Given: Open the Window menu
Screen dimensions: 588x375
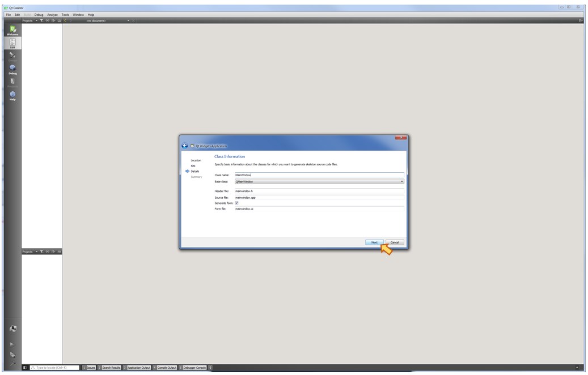Looking at the screenshot, I should (x=78, y=15).
